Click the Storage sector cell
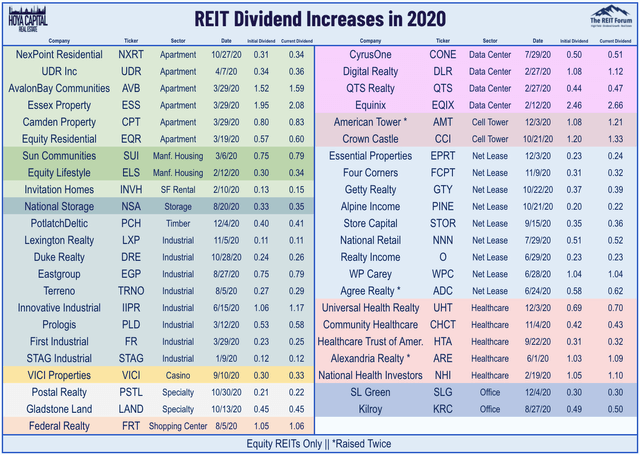This screenshot has height=455, width=640. [178, 207]
